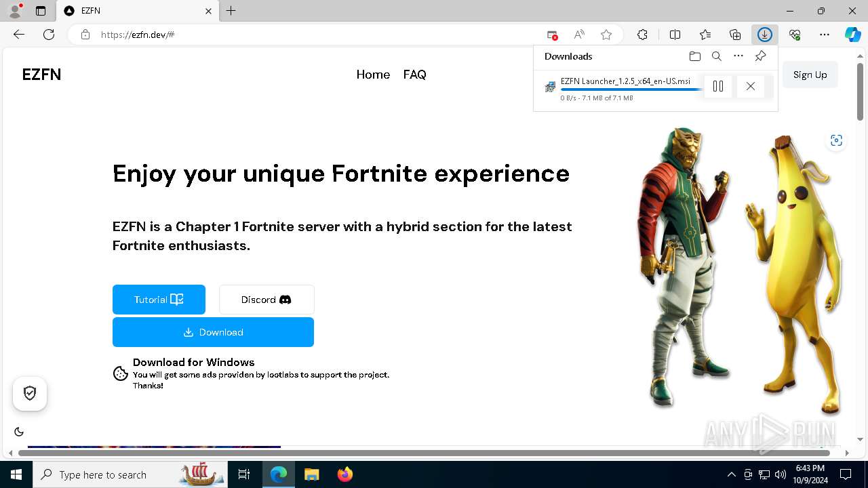This screenshot has width=868, height=488.
Task: Open Split screen icon
Action: [x=675, y=35]
